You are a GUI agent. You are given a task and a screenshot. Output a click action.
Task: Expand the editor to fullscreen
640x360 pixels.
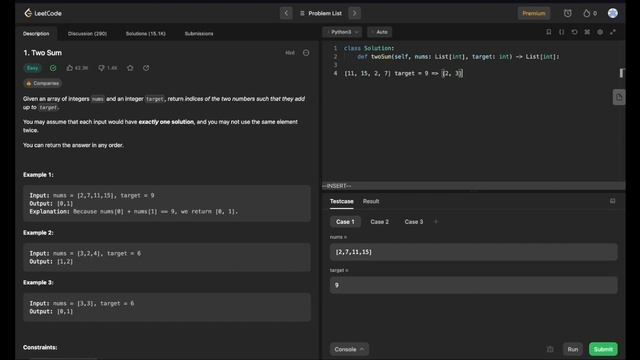[x=613, y=32]
